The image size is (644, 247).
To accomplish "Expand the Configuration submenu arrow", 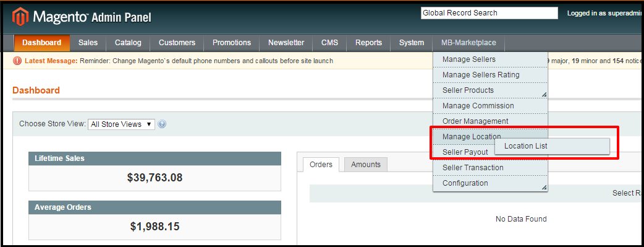I will click(544, 188).
